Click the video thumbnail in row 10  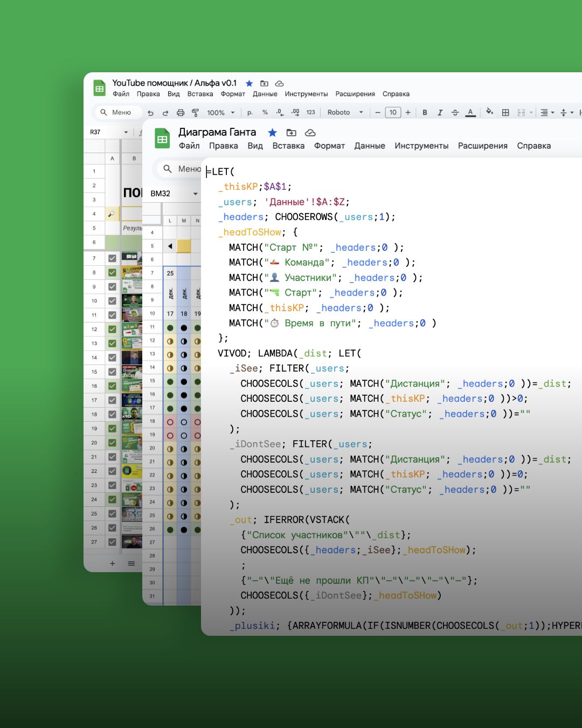(x=131, y=301)
